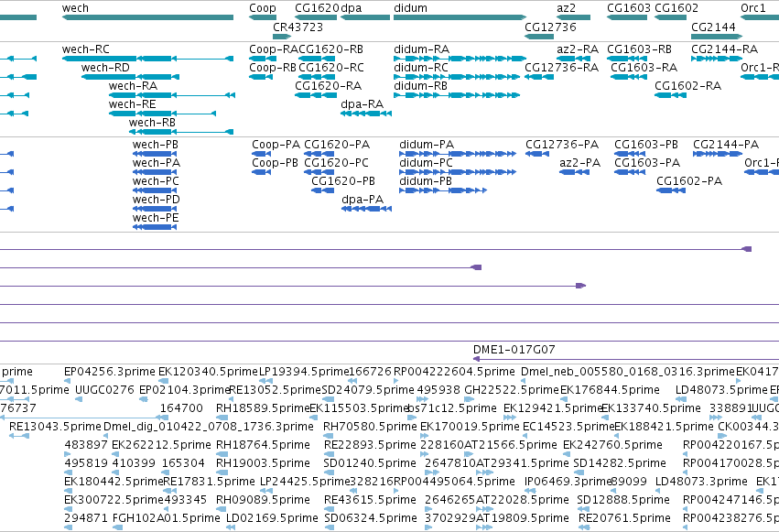Image resolution: width=779 pixels, height=532 pixels.
Task: Click the dpa-PA protein feature
Action: tap(367, 209)
